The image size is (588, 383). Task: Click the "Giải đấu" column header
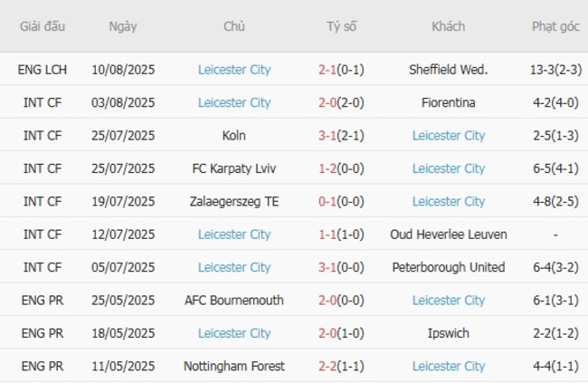(43, 27)
